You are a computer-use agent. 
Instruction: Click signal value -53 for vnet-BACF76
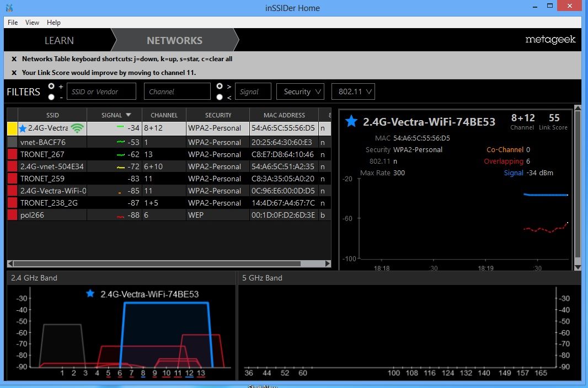[x=133, y=142]
